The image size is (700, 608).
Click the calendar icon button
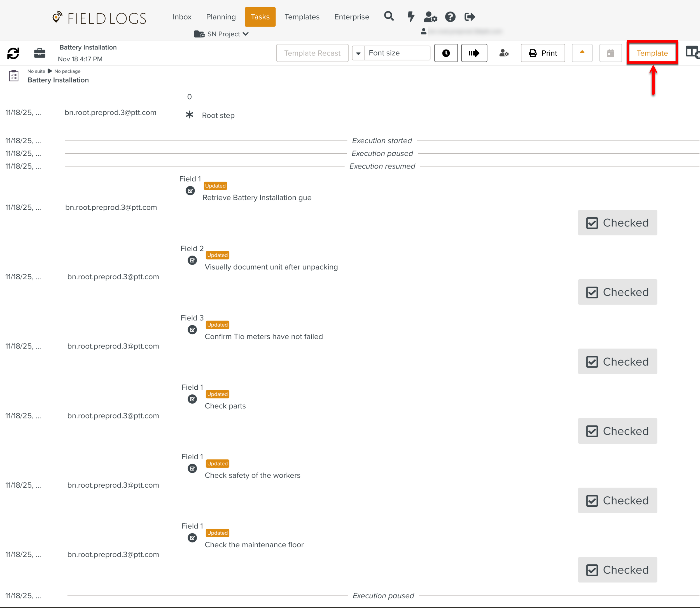[x=610, y=53]
